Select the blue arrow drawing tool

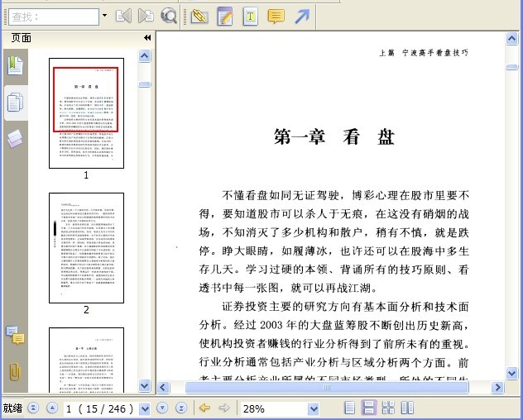coord(302,17)
